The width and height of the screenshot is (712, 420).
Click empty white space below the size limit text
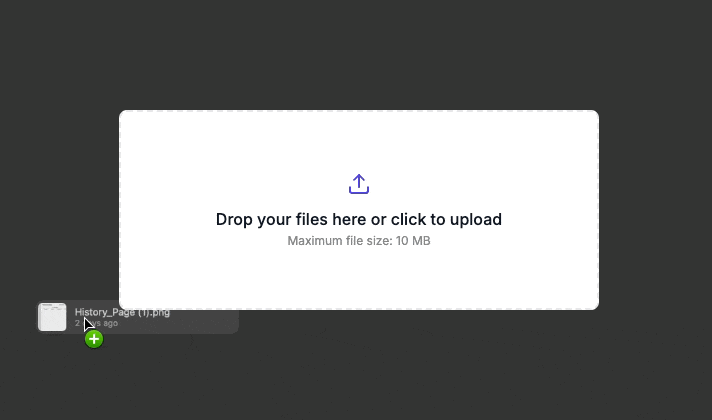coord(359,279)
